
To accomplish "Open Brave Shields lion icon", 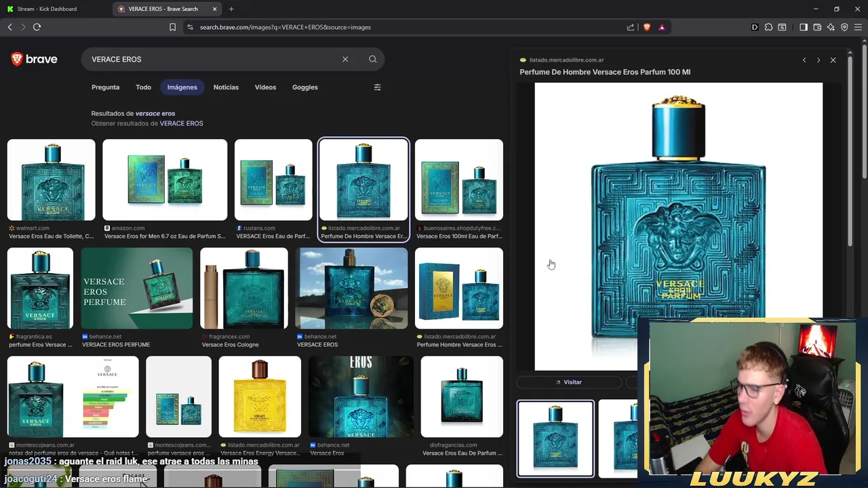I will point(646,27).
